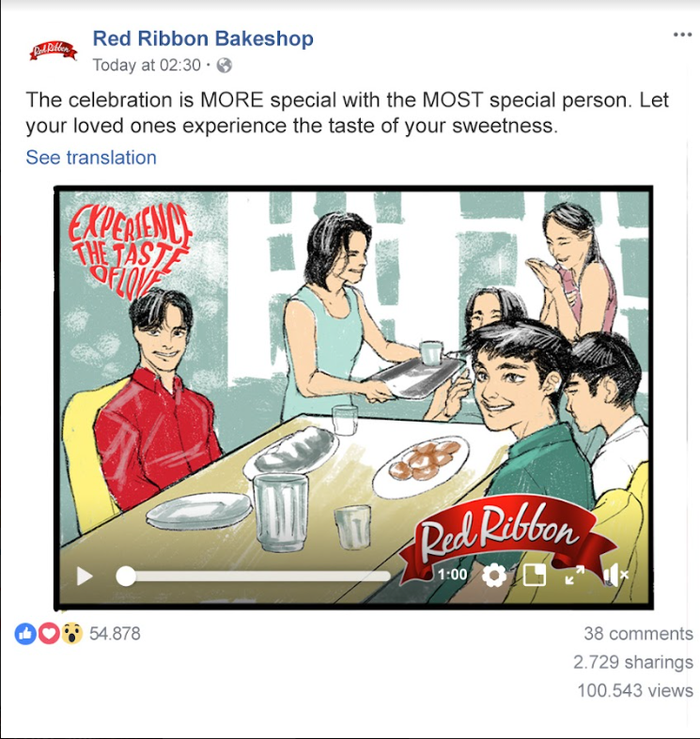This screenshot has width=700, height=739.
Task: View the 54.878 reactions list
Action: (115, 634)
